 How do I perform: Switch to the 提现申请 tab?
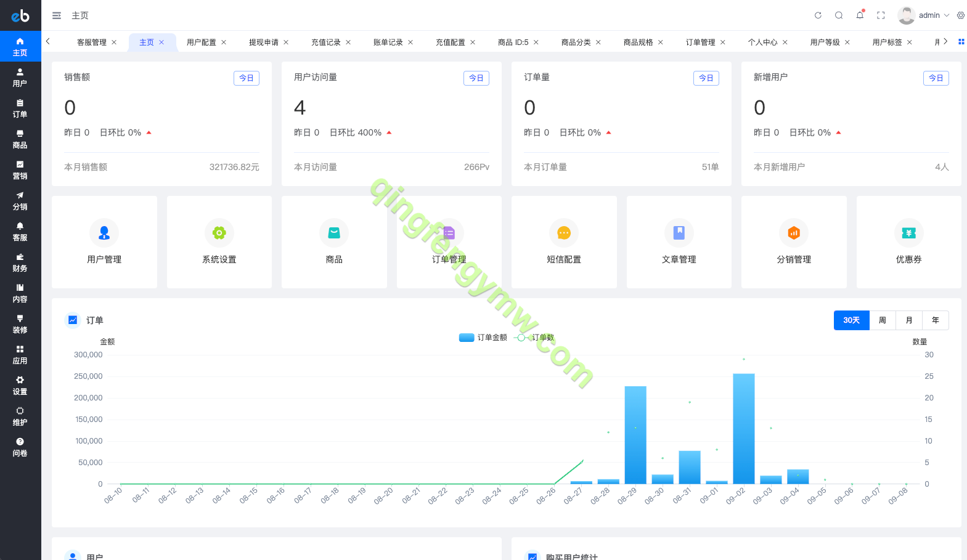(264, 43)
